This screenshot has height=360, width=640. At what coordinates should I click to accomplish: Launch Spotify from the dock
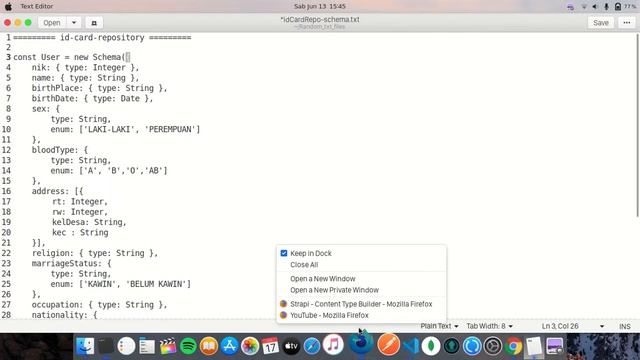click(188, 346)
